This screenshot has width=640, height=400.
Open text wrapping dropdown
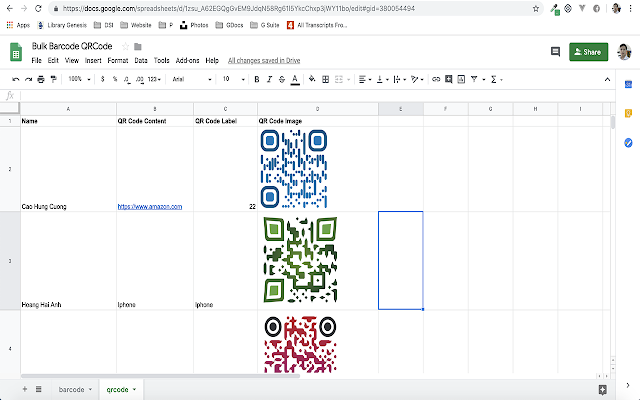[400, 79]
